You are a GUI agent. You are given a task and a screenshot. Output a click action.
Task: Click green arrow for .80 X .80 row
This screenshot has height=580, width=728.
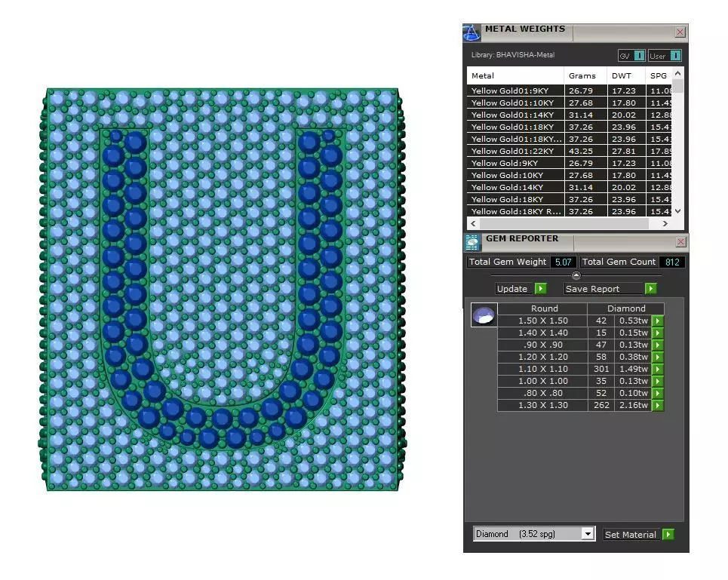point(657,393)
